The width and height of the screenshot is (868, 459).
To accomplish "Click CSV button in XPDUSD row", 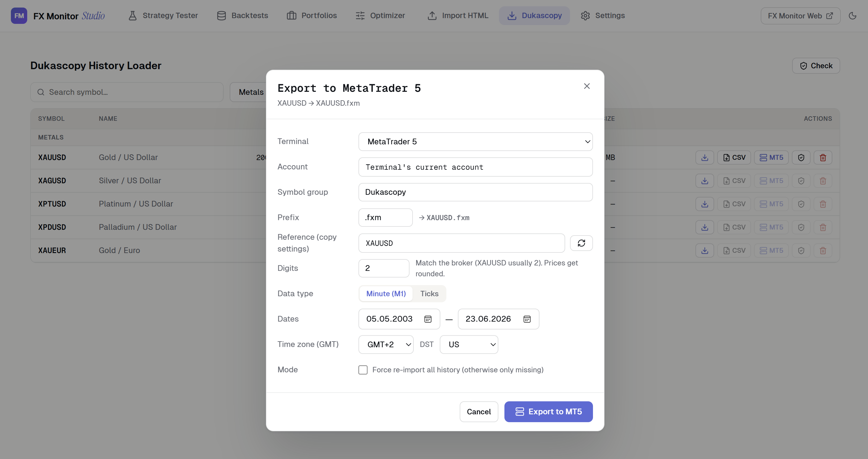I will click(x=734, y=227).
